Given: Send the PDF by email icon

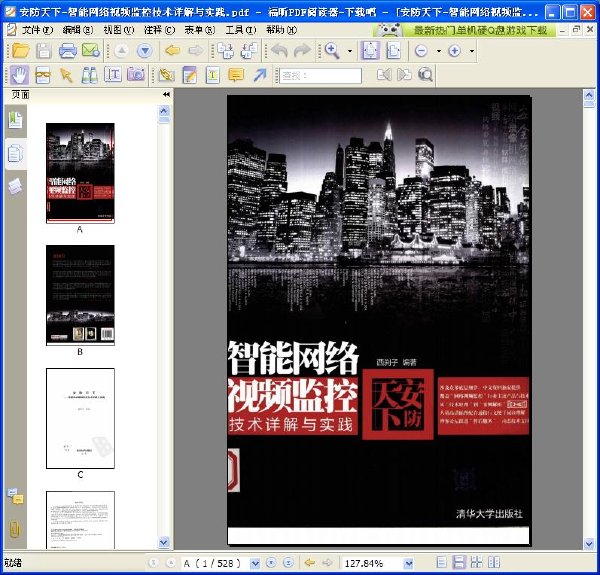Looking at the screenshot, I should point(91,50).
